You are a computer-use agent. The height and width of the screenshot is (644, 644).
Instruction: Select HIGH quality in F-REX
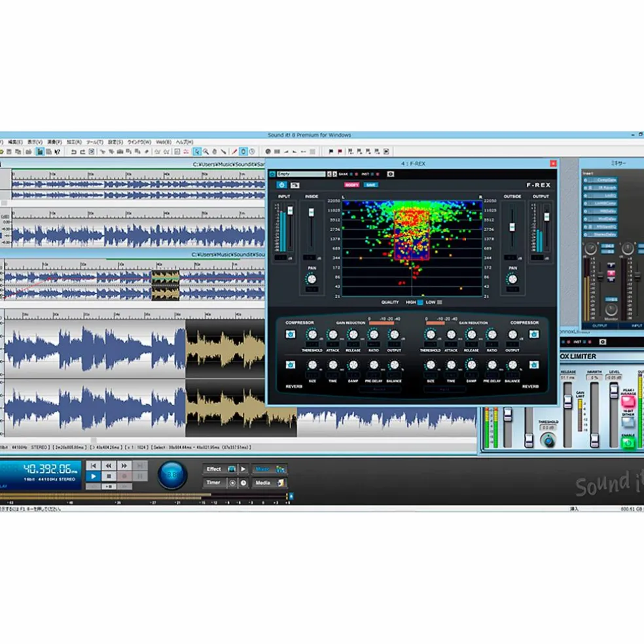pyautogui.click(x=420, y=302)
